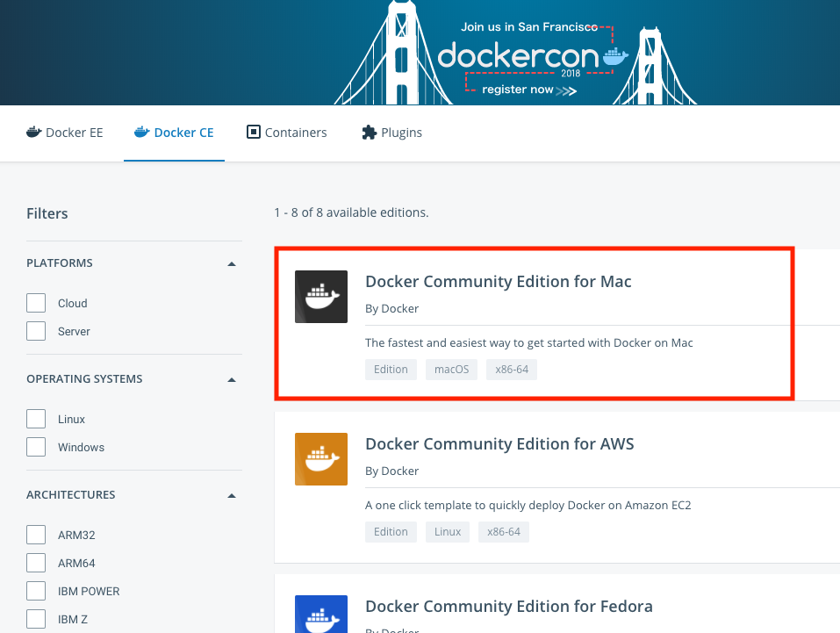Click the register now arrows in banner

pos(566,90)
